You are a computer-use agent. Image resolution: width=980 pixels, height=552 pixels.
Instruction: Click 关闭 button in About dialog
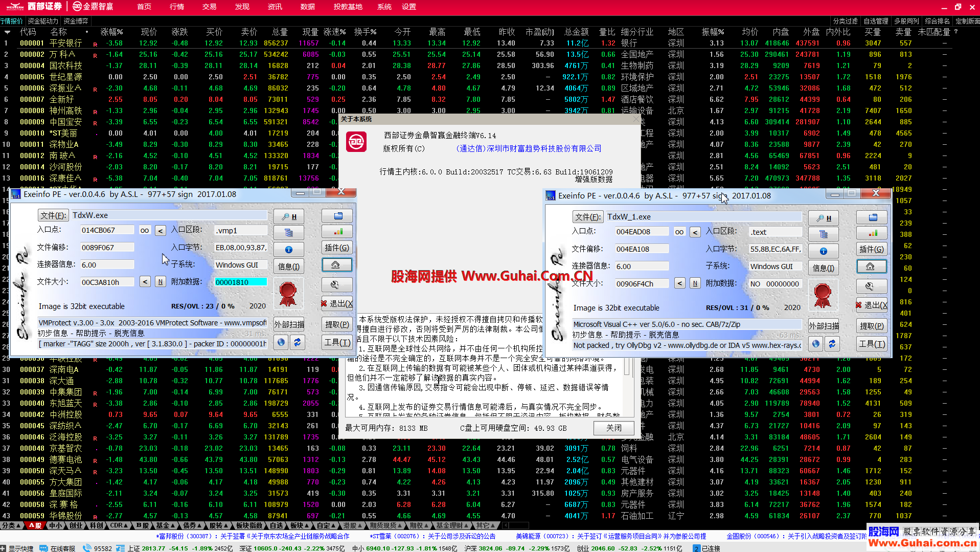613,428
